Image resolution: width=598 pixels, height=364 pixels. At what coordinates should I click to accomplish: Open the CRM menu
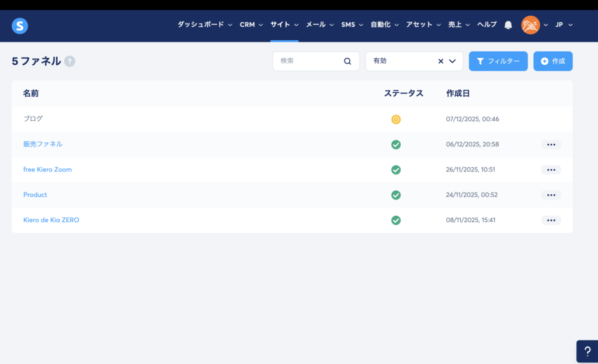tap(251, 25)
